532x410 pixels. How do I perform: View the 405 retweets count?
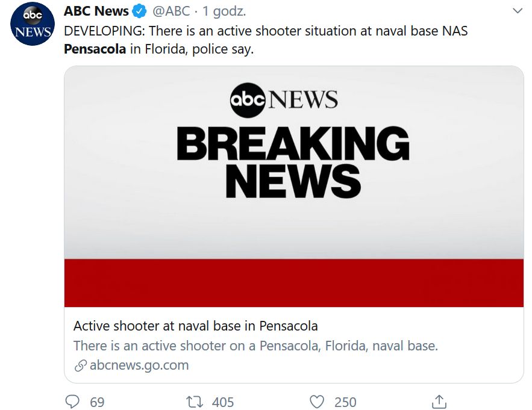223,402
